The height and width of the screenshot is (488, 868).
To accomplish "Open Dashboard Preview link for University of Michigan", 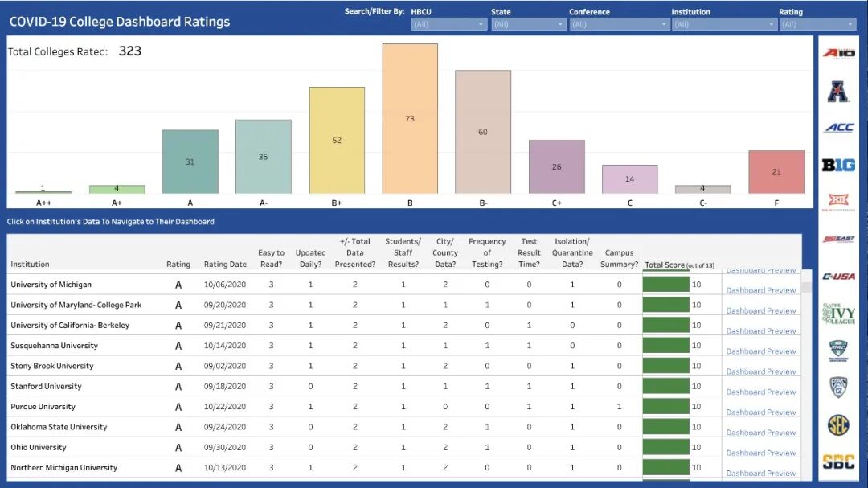I will [760, 290].
